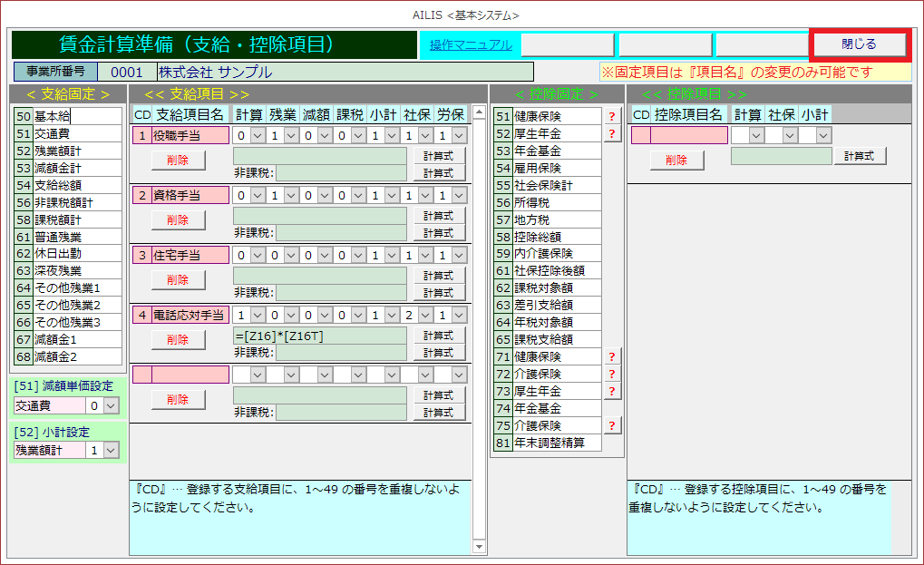Click the ? help button beside 52 厚生年金
This screenshot has height=565, width=924.
612,133
